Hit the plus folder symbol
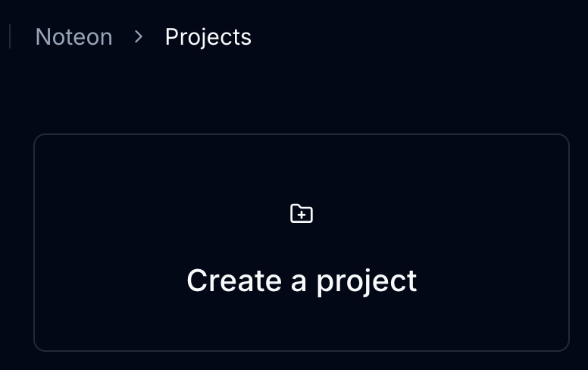588x370 pixels. click(x=302, y=214)
